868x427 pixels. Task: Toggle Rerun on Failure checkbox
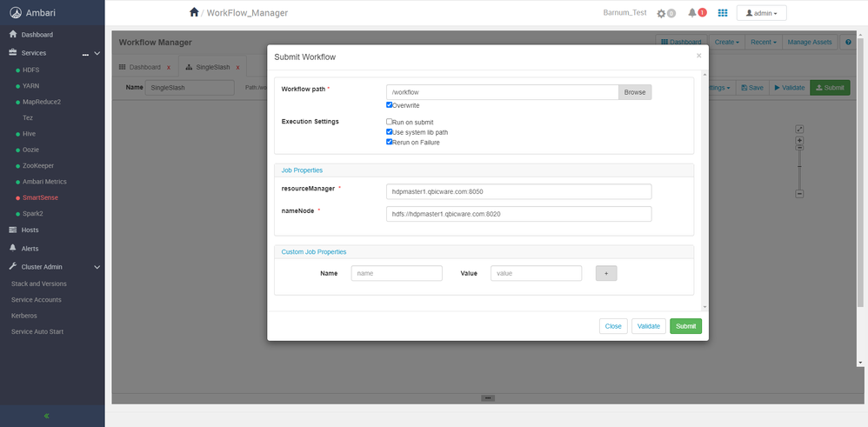coord(389,142)
